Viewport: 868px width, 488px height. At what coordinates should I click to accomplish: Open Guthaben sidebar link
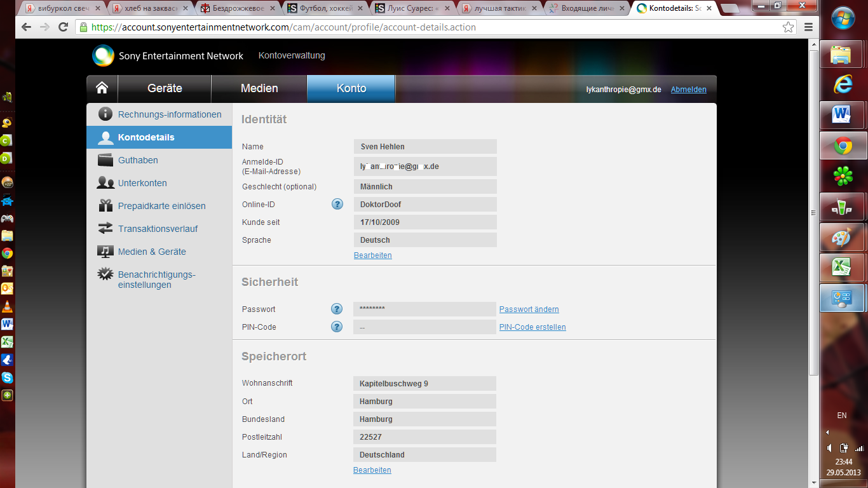pyautogui.click(x=138, y=160)
